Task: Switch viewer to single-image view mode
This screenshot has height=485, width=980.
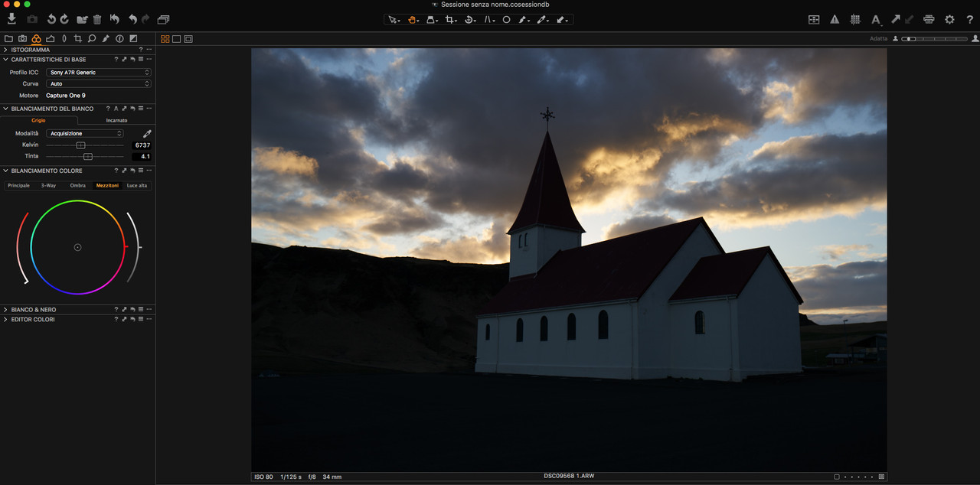Action: (176, 38)
